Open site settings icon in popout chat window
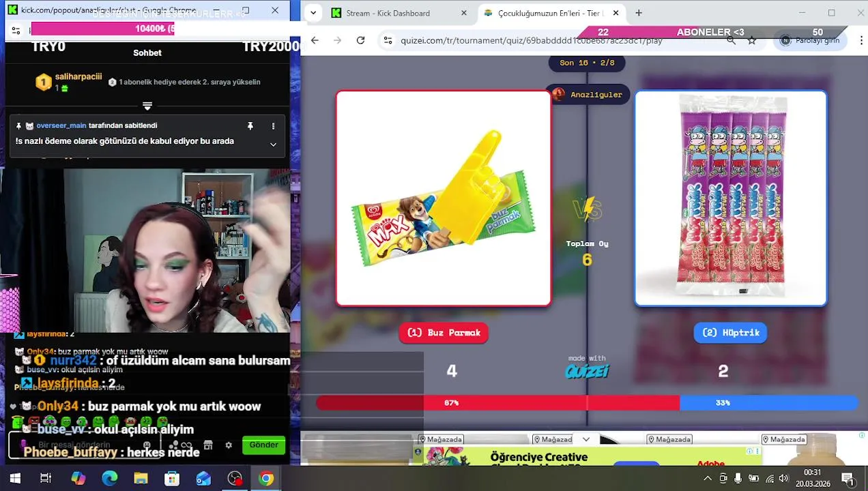 (16, 30)
